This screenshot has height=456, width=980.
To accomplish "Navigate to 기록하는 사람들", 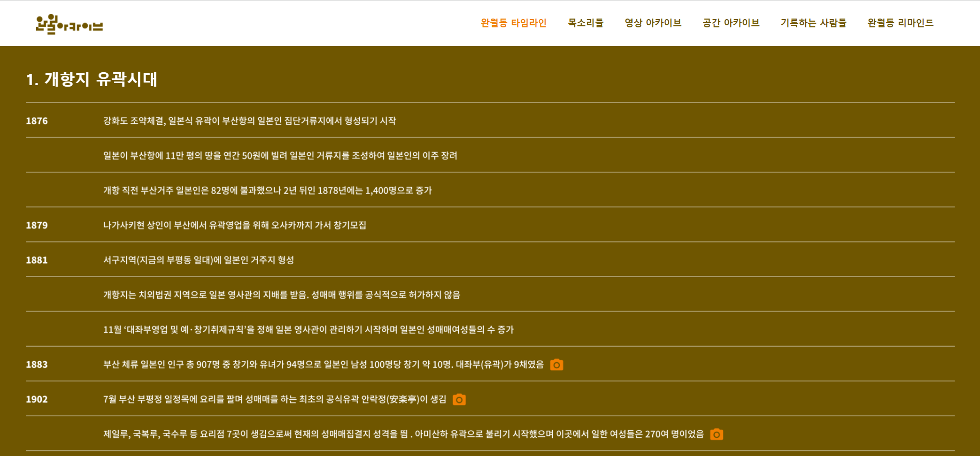I will point(813,23).
